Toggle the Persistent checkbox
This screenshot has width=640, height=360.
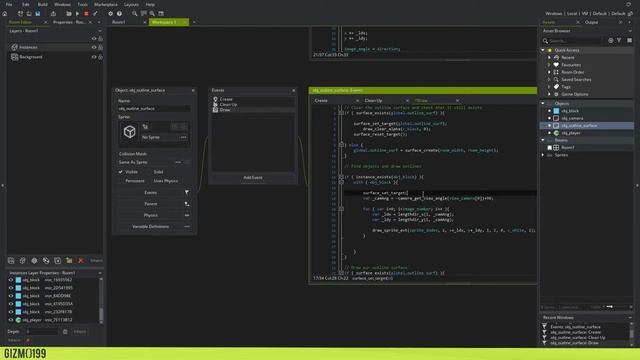[121, 181]
